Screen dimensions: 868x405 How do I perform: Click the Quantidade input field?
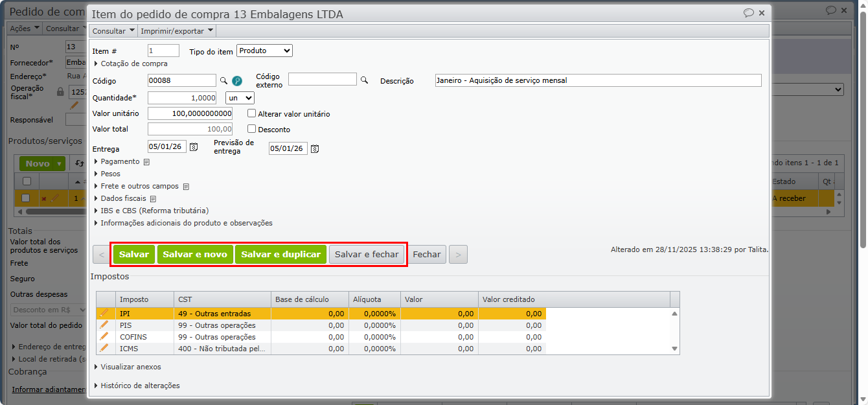click(x=183, y=98)
